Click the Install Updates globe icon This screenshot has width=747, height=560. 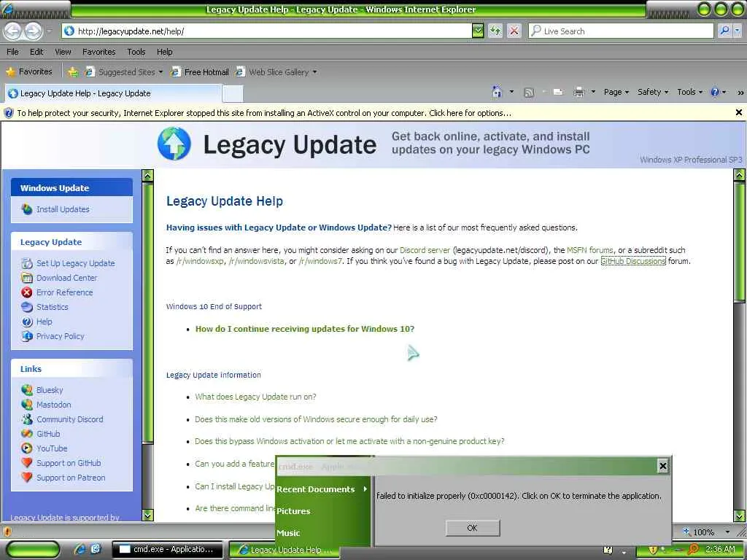[27, 209]
